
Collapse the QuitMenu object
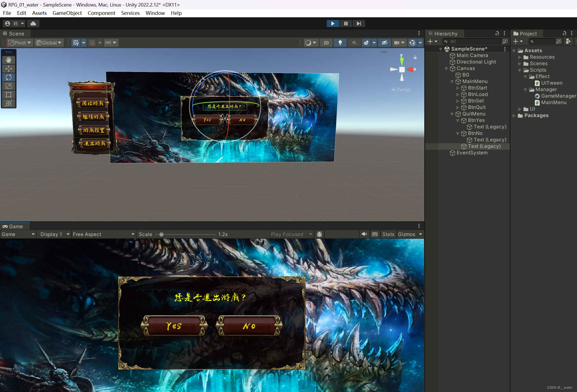pos(452,114)
